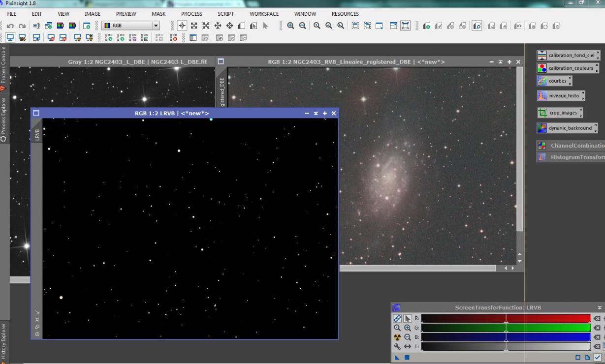Screen dimensions: 605x364
Task: Toggle STF track view checkmark
Action: point(597,358)
